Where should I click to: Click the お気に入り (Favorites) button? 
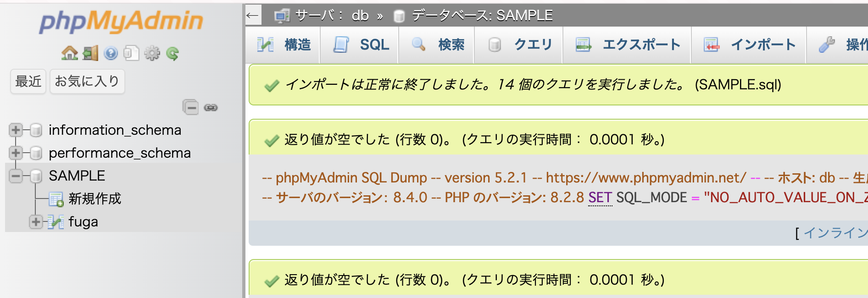[87, 82]
